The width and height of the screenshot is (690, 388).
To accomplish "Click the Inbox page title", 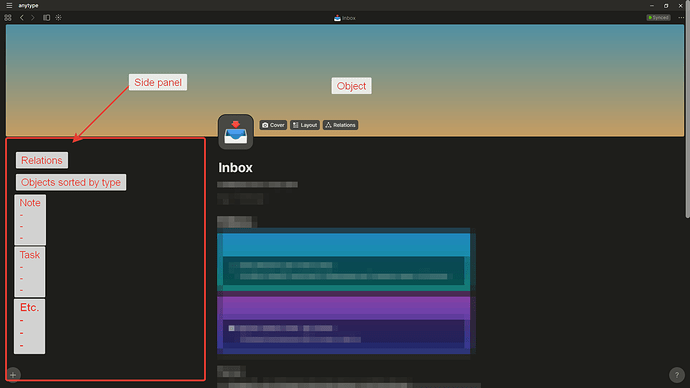I will click(x=235, y=168).
